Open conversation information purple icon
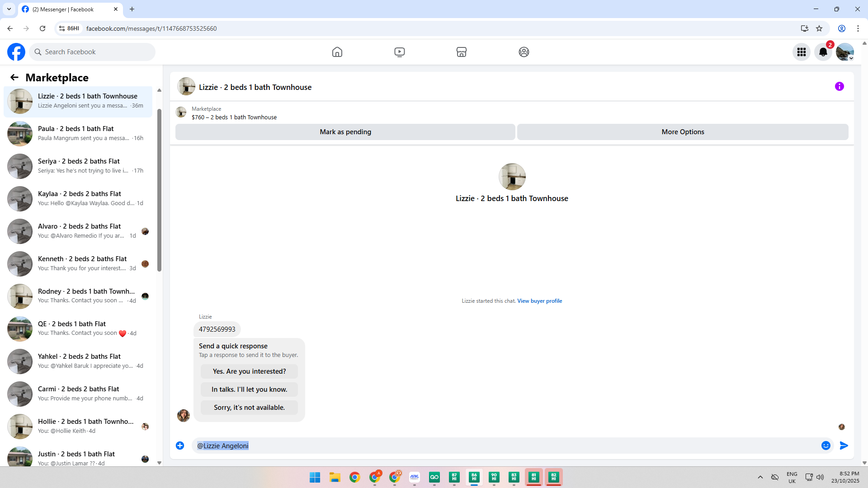The height and width of the screenshot is (488, 868). pyautogui.click(x=839, y=86)
